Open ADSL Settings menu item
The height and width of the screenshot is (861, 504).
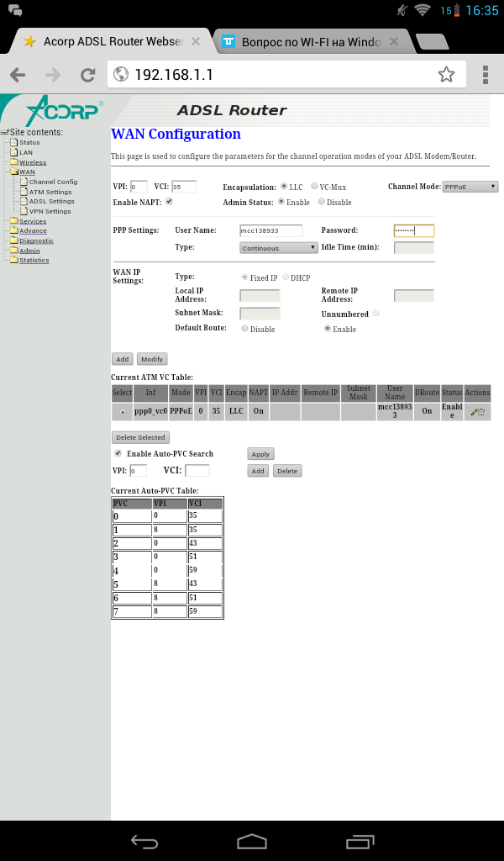point(51,201)
